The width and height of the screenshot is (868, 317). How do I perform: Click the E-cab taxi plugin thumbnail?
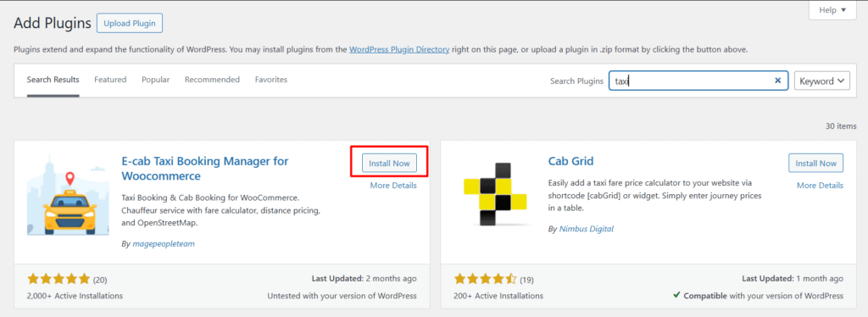coord(68,195)
